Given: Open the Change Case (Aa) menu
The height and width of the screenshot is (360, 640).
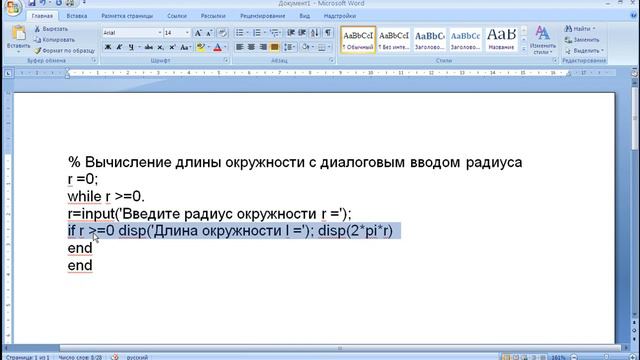Looking at the screenshot, I should pyautogui.click(x=185, y=47).
